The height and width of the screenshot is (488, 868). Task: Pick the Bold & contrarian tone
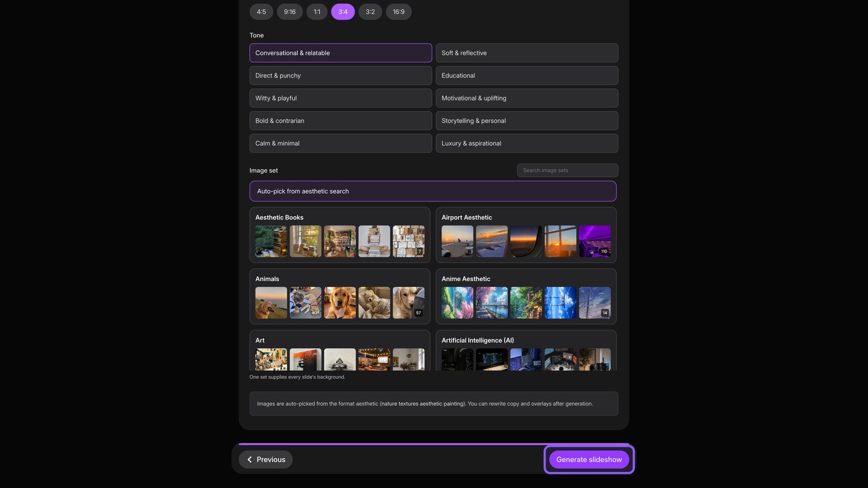click(x=341, y=121)
